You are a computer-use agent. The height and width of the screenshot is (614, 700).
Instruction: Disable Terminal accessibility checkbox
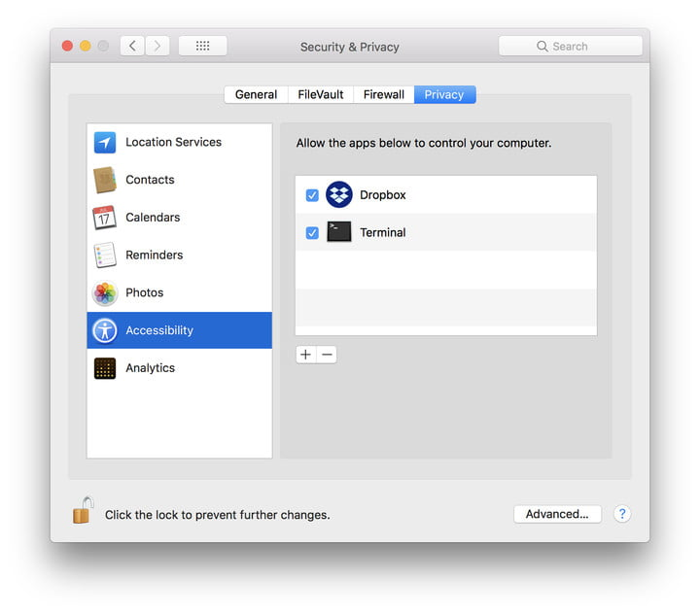tap(312, 233)
